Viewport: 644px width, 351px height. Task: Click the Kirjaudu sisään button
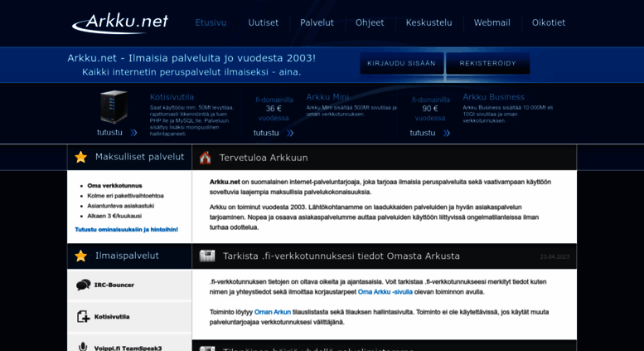401,63
